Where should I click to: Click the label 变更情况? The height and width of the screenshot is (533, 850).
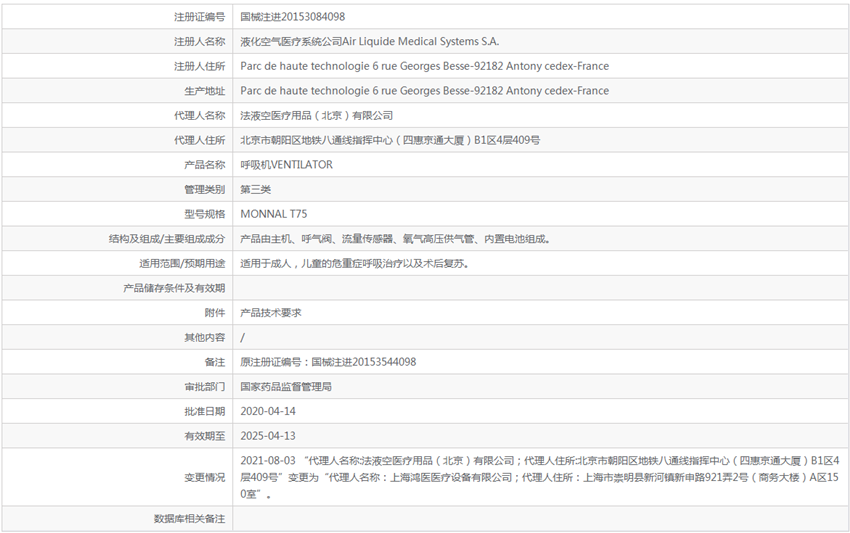click(x=204, y=477)
